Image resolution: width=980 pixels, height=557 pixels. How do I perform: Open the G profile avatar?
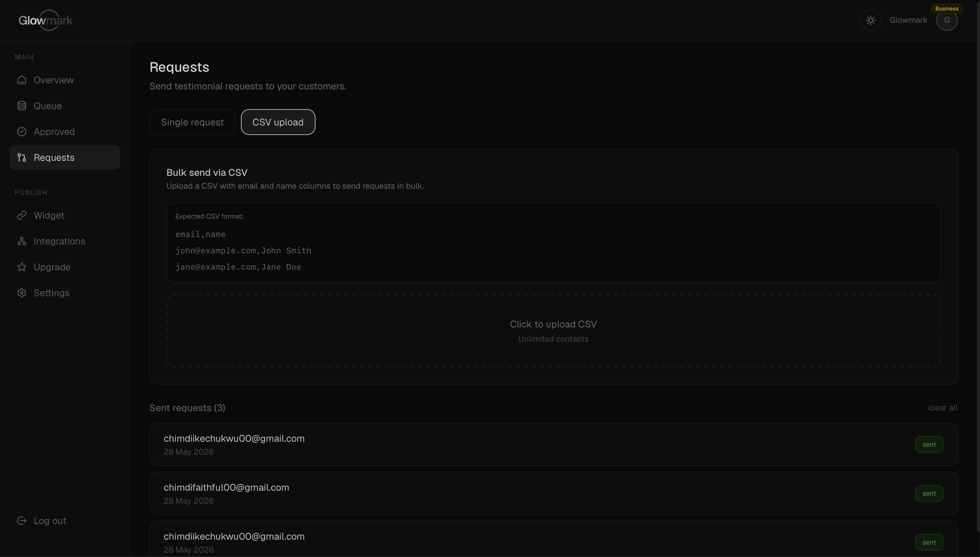(x=947, y=20)
